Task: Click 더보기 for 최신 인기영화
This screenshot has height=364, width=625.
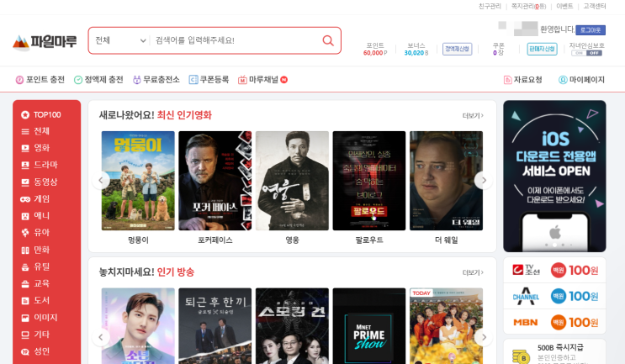Action: coord(473,115)
